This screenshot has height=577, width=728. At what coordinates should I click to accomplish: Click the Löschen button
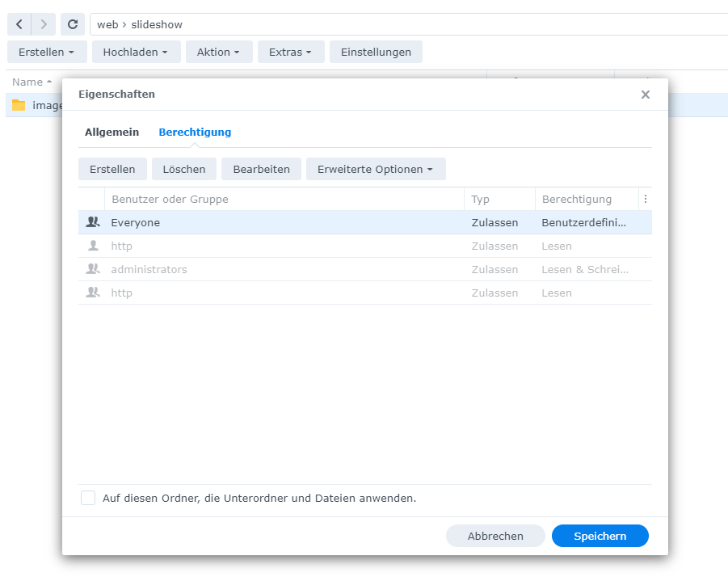coord(184,169)
